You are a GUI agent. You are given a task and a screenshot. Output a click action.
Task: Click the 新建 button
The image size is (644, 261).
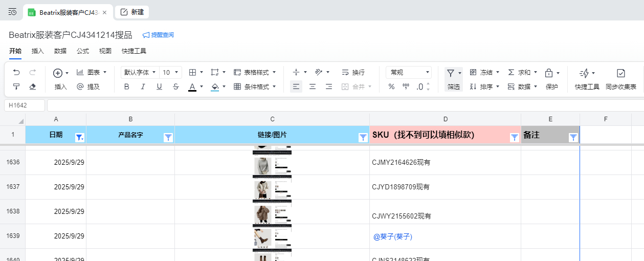(x=132, y=12)
